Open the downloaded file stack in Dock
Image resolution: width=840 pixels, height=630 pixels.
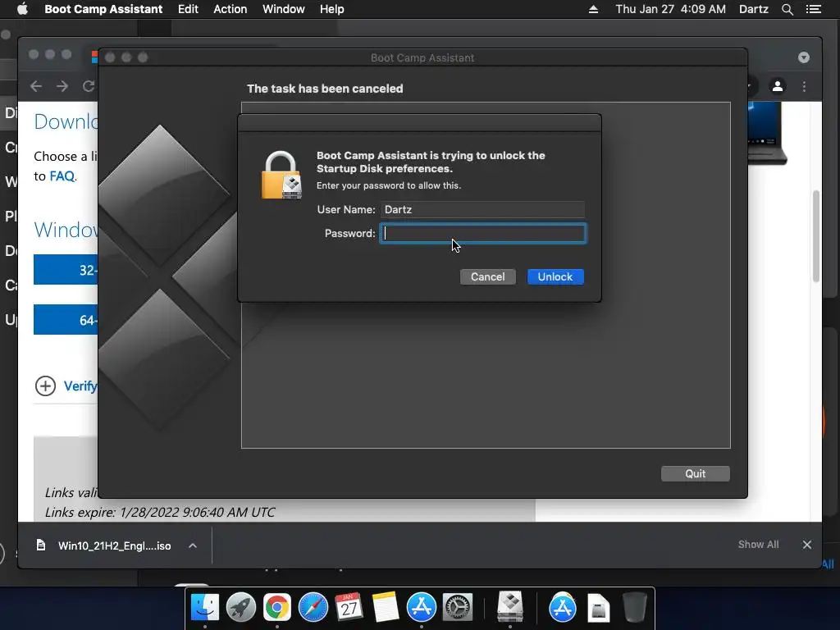598,608
